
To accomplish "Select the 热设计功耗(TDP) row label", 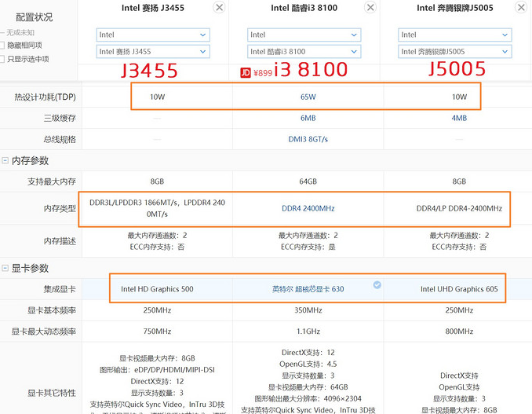I will [x=45, y=97].
